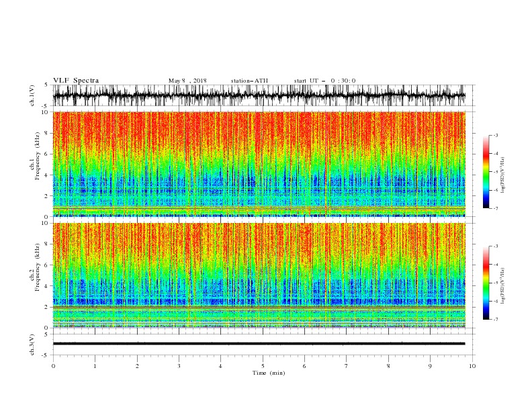Click the date label 'May 8 , 2018'
Viewport: 532px width, 411px height.
click(x=187, y=81)
